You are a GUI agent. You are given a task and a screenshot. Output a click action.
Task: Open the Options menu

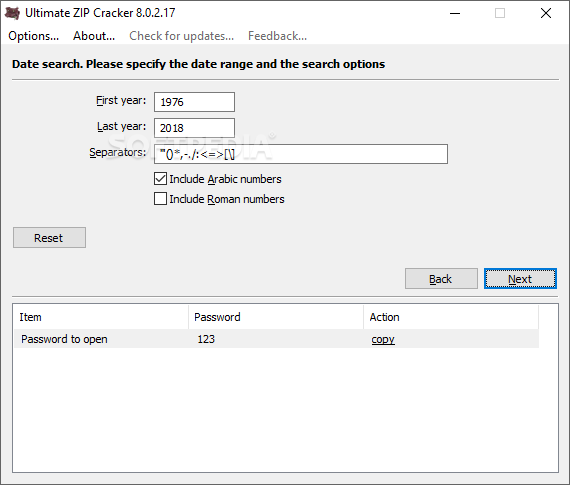pyautogui.click(x=33, y=36)
